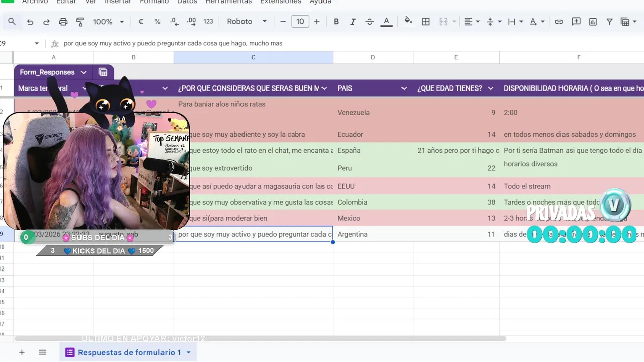Select the cell containing EEUU
644x362 pixels.
point(373,186)
